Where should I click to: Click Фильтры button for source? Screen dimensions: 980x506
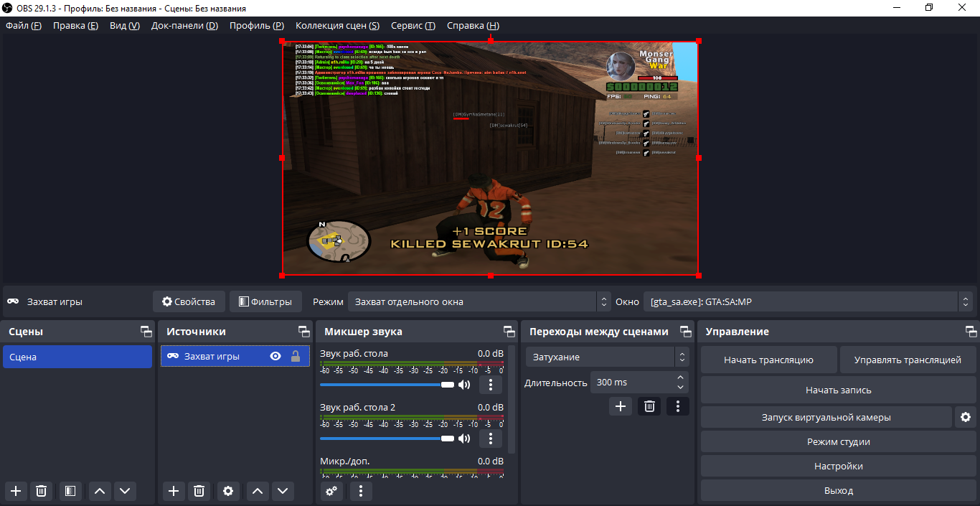click(x=265, y=301)
